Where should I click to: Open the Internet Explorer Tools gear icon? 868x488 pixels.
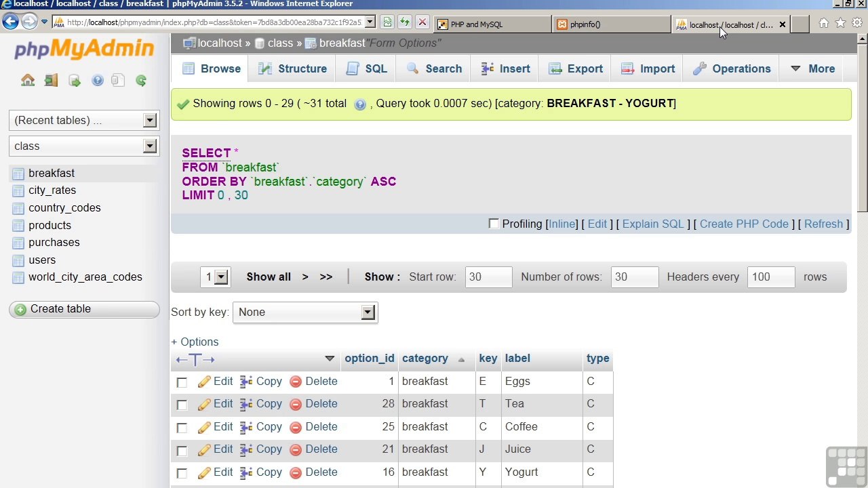point(857,24)
